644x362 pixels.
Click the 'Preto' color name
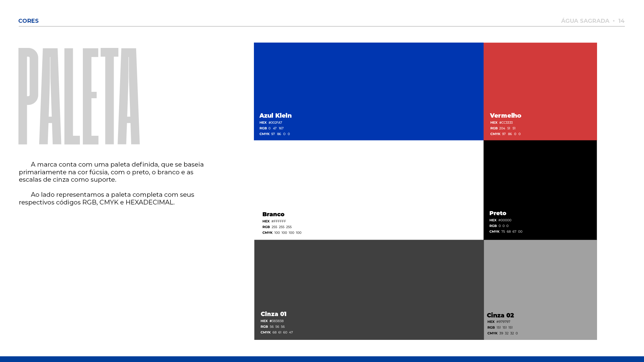tap(498, 213)
